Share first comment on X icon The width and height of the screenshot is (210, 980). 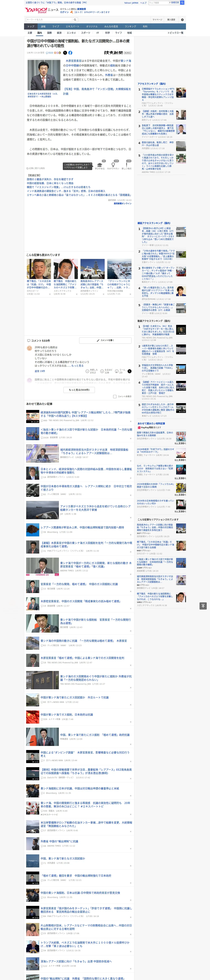tap(129, 371)
